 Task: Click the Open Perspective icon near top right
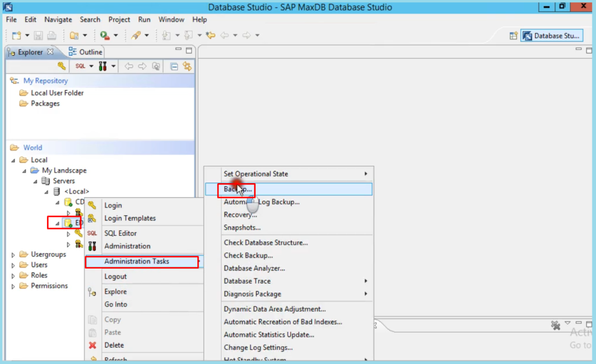[515, 35]
